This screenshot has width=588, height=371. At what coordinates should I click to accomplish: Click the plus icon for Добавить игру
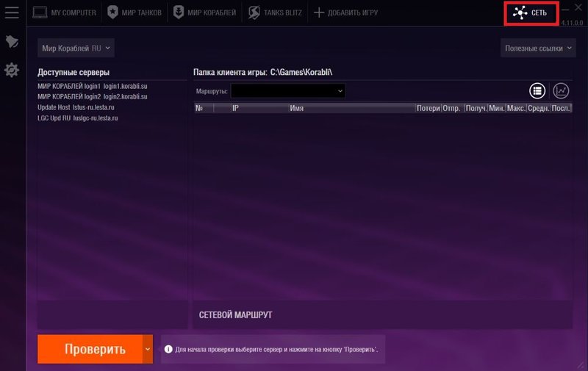point(319,12)
